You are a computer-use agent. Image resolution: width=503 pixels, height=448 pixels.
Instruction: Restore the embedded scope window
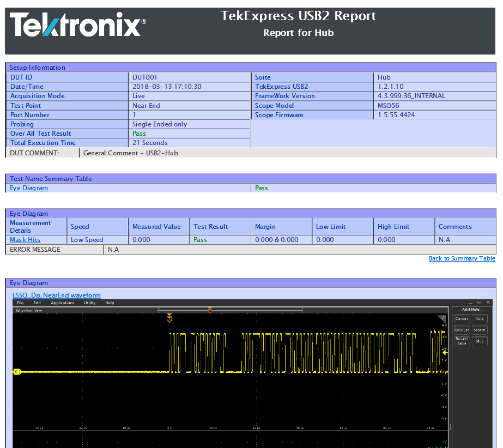(479, 302)
